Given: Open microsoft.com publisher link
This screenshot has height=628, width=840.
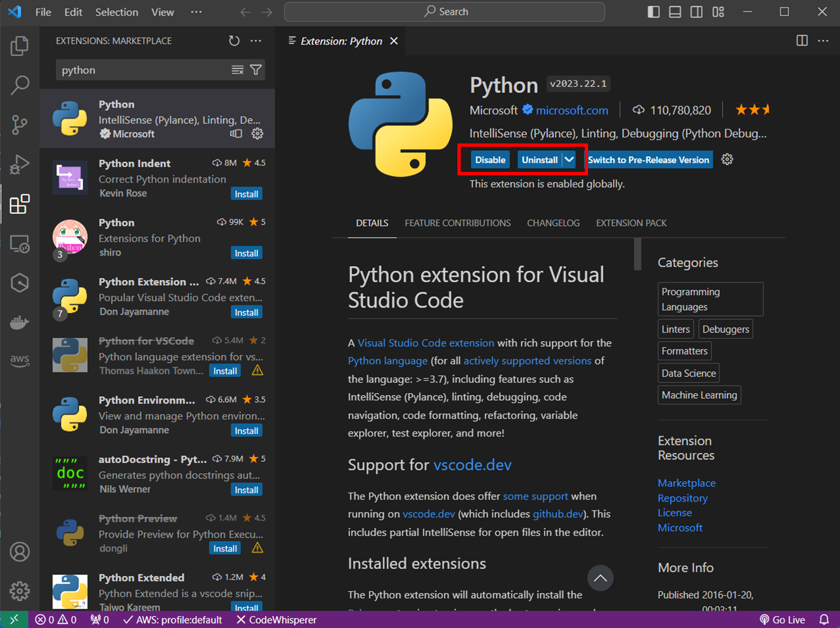Looking at the screenshot, I should click(x=572, y=111).
